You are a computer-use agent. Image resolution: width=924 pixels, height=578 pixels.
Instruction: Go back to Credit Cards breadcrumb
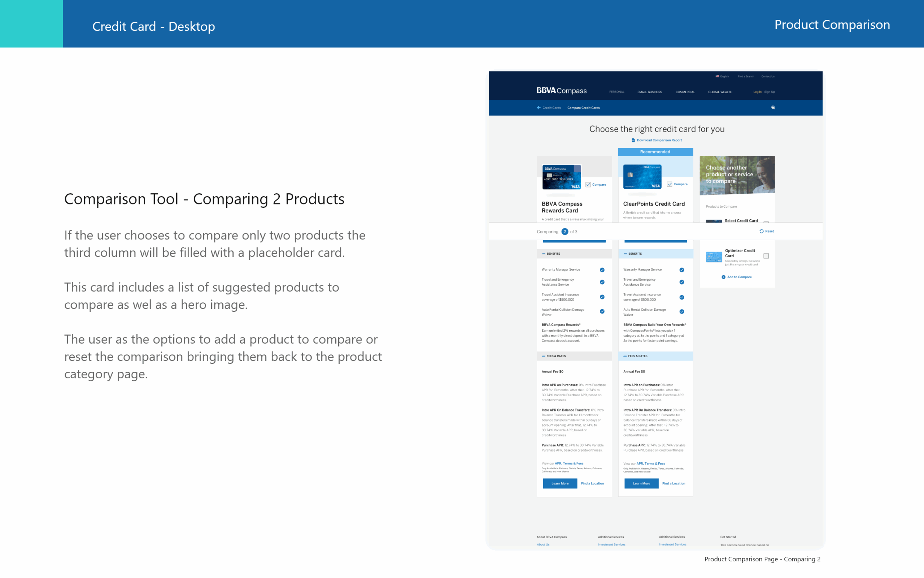pos(552,108)
